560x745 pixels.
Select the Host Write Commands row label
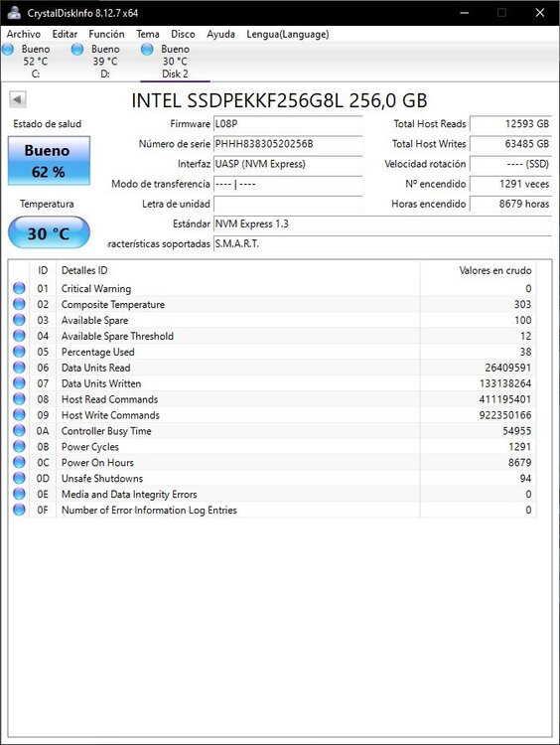[x=110, y=415]
